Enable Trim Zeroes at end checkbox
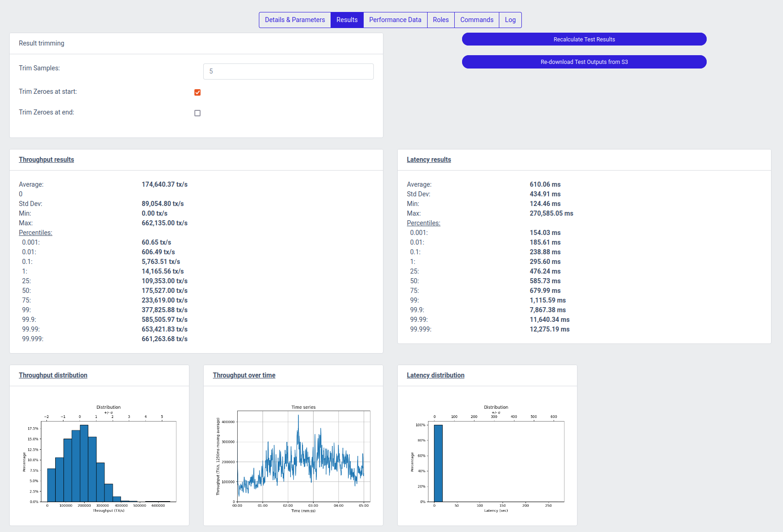Image resolution: width=783 pixels, height=532 pixels. point(197,113)
